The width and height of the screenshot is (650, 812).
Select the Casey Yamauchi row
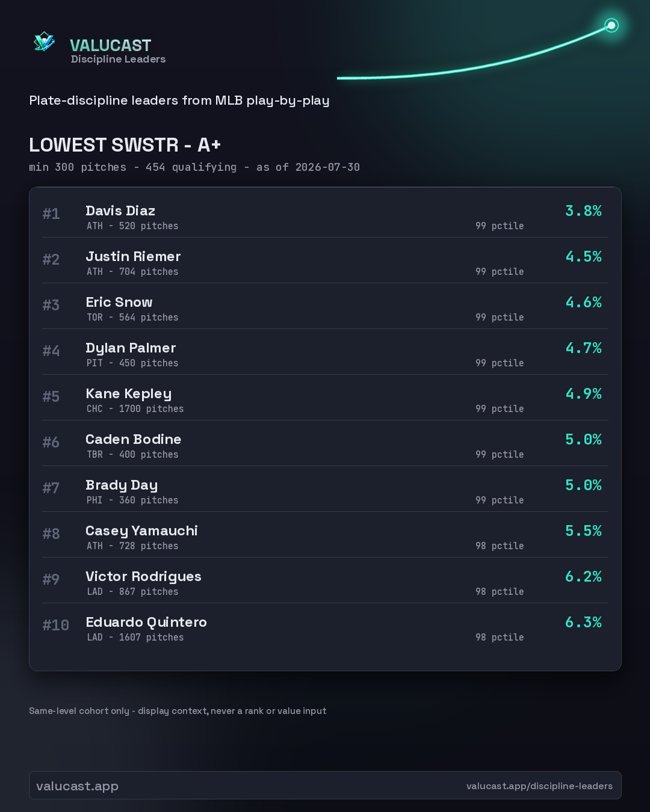[325, 535]
